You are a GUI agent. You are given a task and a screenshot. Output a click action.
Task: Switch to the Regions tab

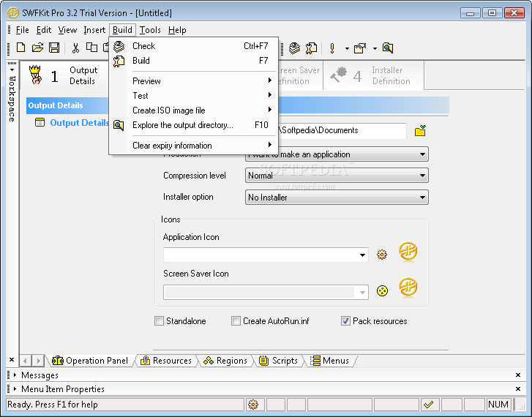(x=225, y=361)
